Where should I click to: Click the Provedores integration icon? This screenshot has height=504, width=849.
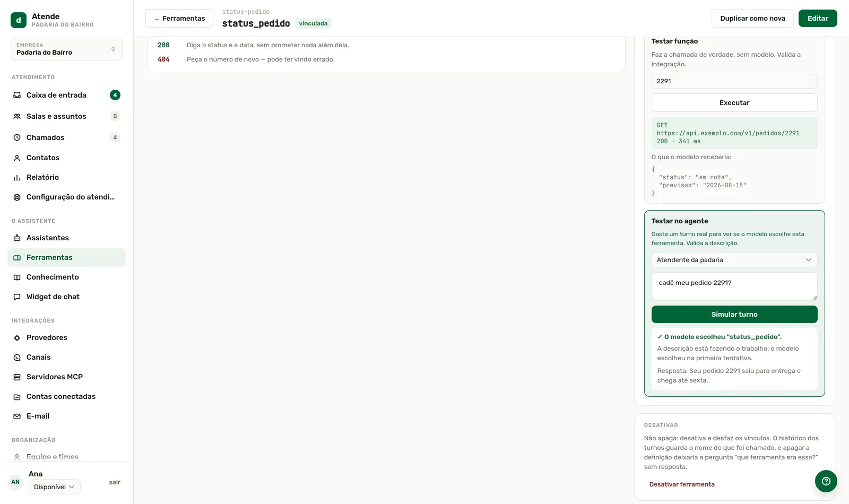click(17, 337)
